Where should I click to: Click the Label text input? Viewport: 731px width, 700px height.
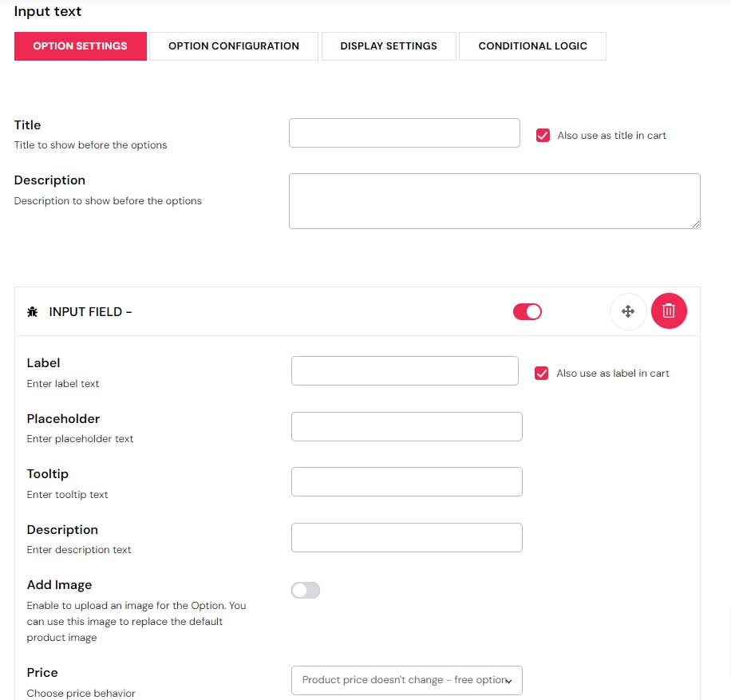coord(405,371)
